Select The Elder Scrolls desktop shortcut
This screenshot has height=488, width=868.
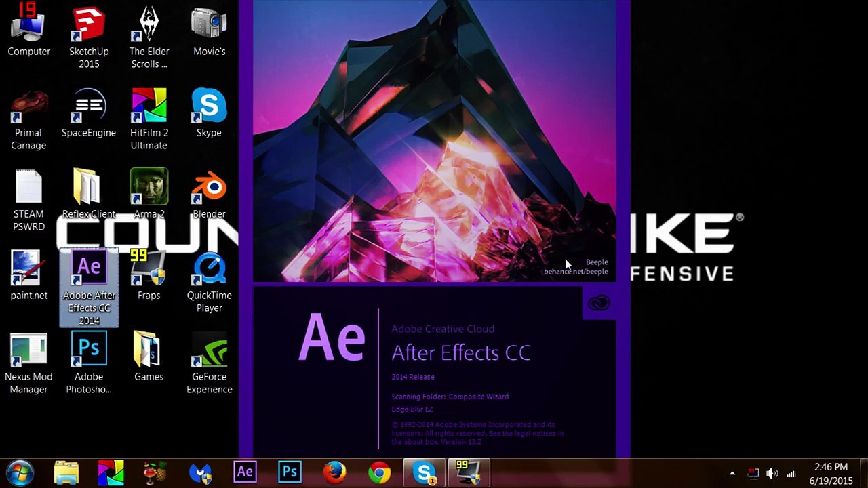click(x=149, y=37)
